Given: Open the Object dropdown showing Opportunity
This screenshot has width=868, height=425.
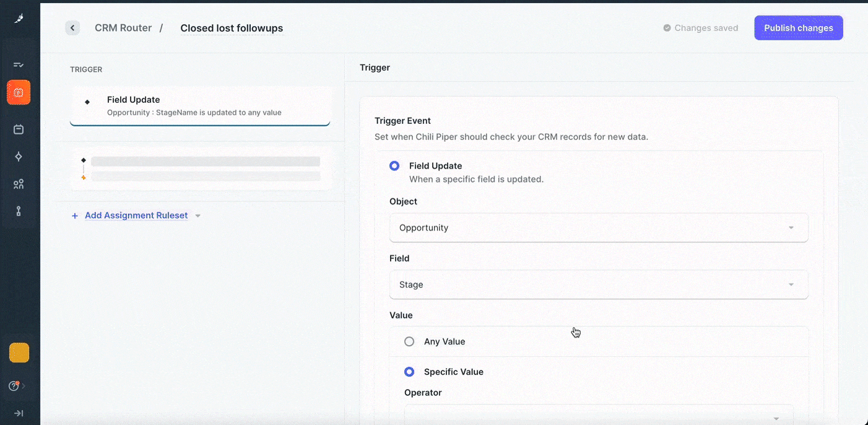Looking at the screenshot, I should (598, 228).
